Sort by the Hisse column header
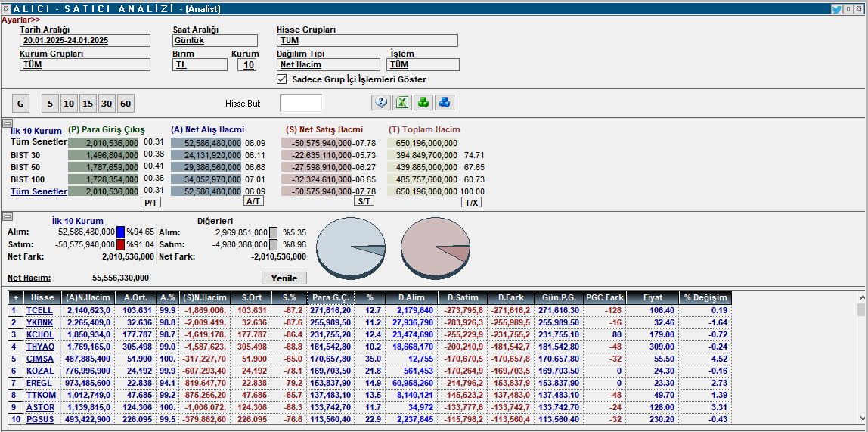Viewport: 868px width, 432px height. (x=42, y=297)
